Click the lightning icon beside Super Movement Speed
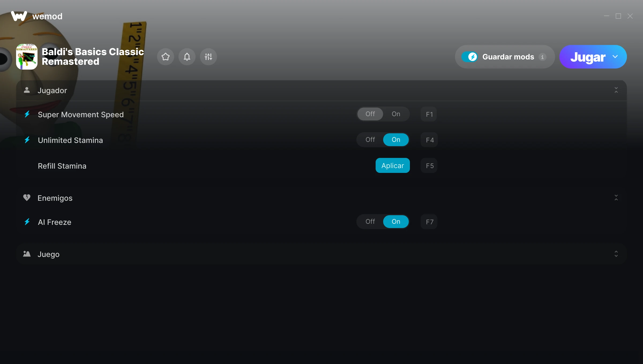Screen dimensions: 643x364 [27, 114]
